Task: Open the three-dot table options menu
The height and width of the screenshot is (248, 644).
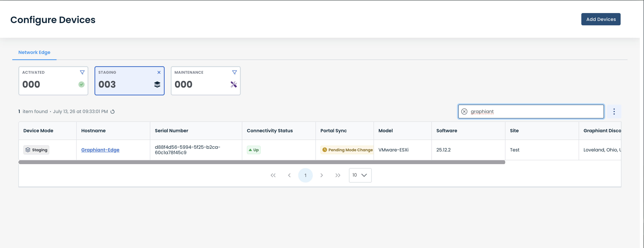Action: [x=614, y=112]
